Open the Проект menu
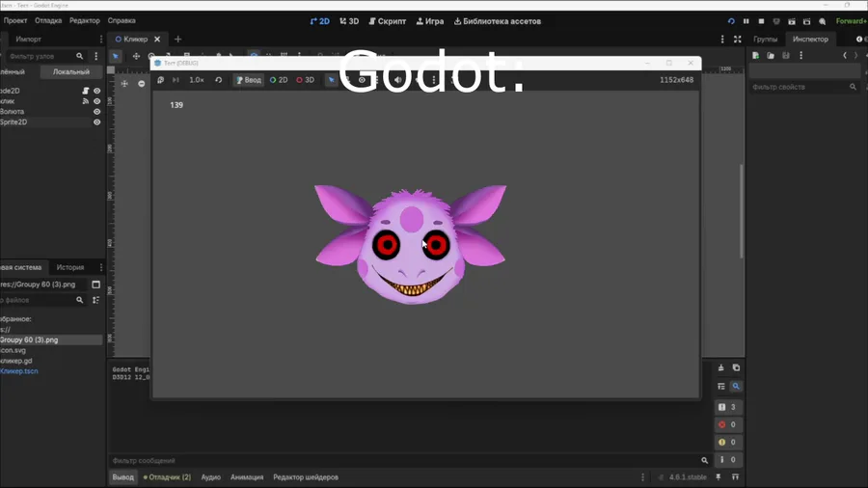This screenshot has height=488, width=868. (14, 20)
